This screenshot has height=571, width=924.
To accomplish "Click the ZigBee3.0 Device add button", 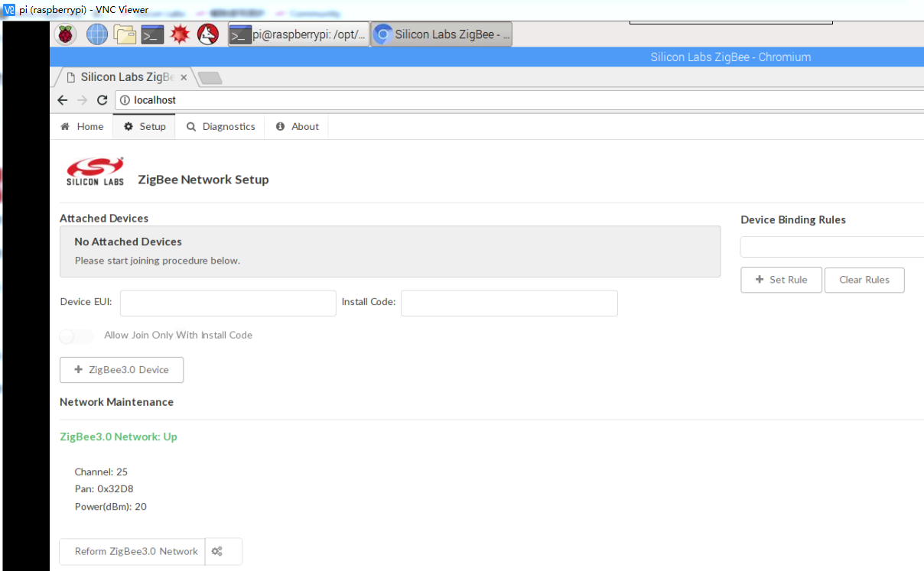I will point(122,369).
